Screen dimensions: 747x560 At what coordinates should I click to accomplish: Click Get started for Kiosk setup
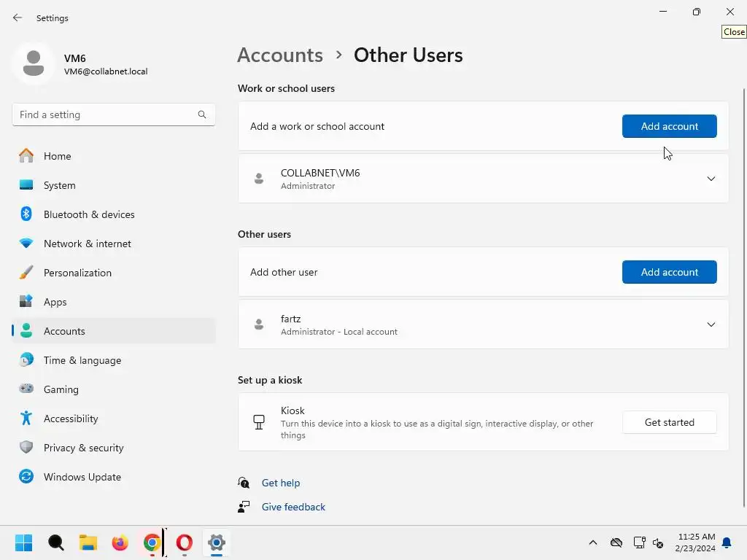point(669,422)
